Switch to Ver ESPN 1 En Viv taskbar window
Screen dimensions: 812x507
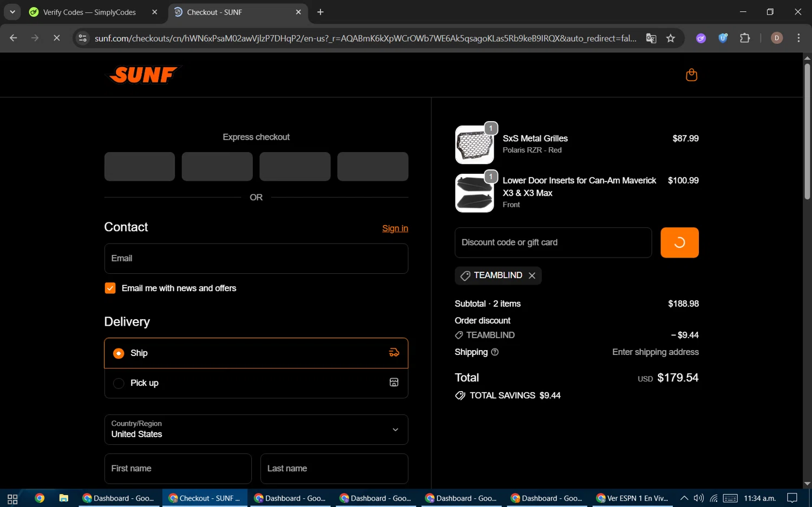632,498
